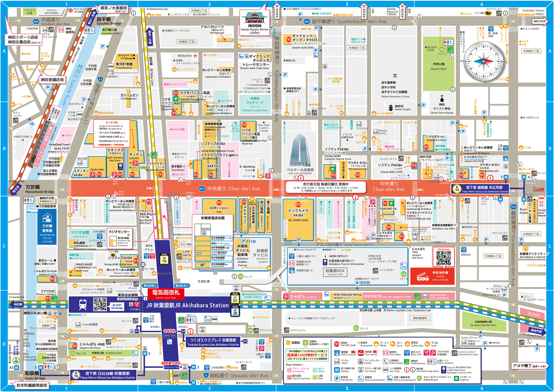The image size is (554, 392).
Task: Click the G14 Ginza Line Suehirocho Station label
Action: pyautogui.click(x=480, y=189)
